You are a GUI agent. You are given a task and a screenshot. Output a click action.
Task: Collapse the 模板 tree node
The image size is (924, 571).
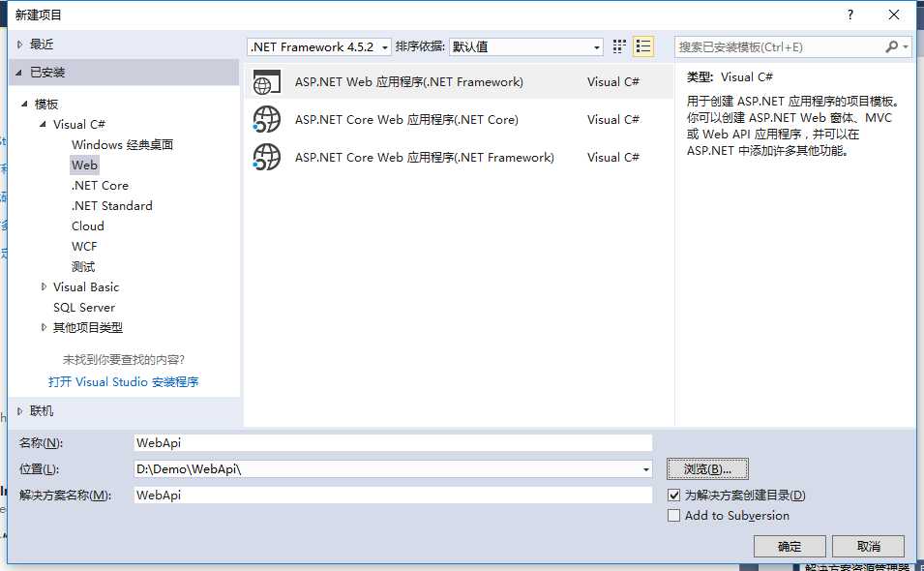(x=24, y=105)
